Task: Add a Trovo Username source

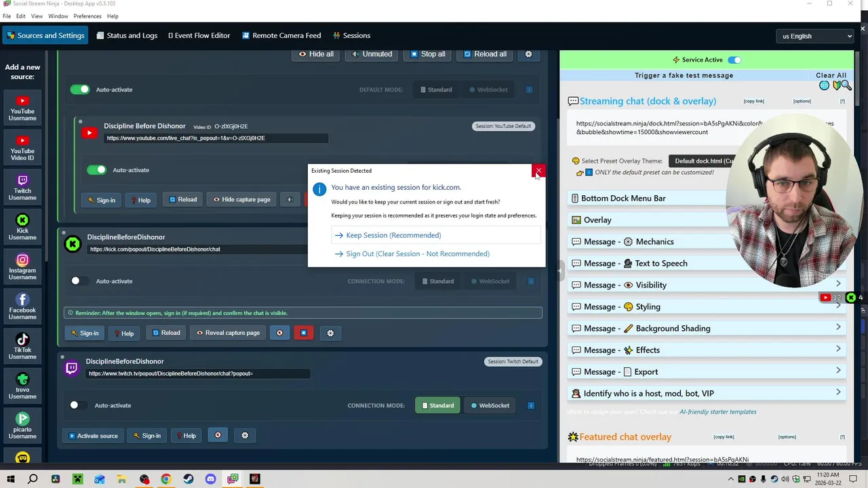Action: pyautogui.click(x=22, y=386)
